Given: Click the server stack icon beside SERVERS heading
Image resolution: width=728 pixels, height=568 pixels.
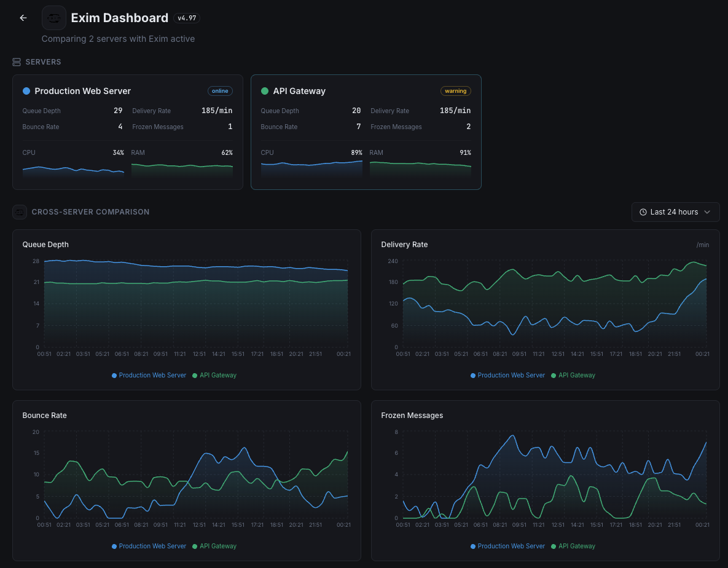Looking at the screenshot, I should pos(15,61).
